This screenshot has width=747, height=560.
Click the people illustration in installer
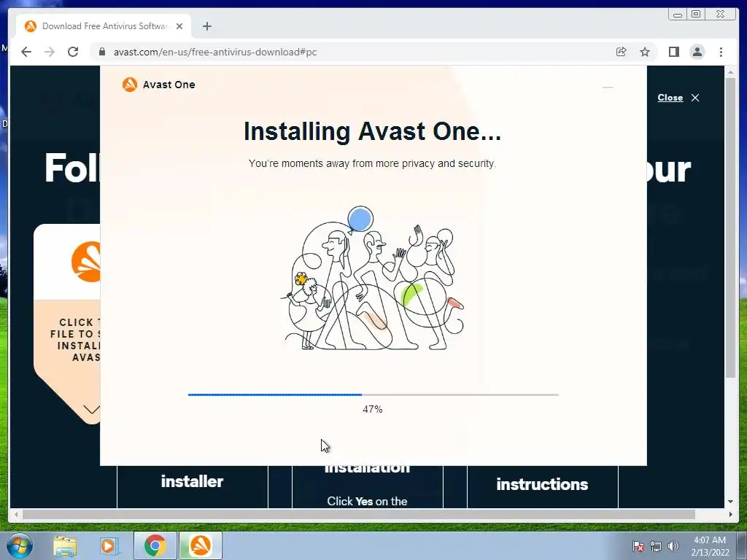[372, 279]
